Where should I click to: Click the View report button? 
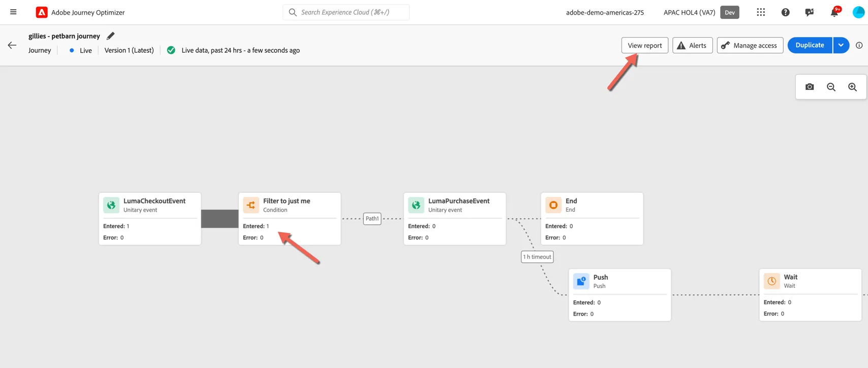click(x=645, y=45)
